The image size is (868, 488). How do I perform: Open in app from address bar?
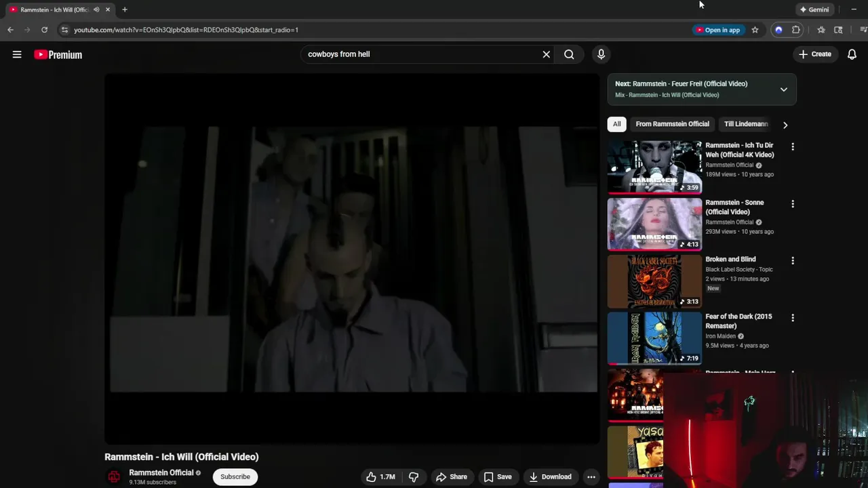[x=717, y=30]
